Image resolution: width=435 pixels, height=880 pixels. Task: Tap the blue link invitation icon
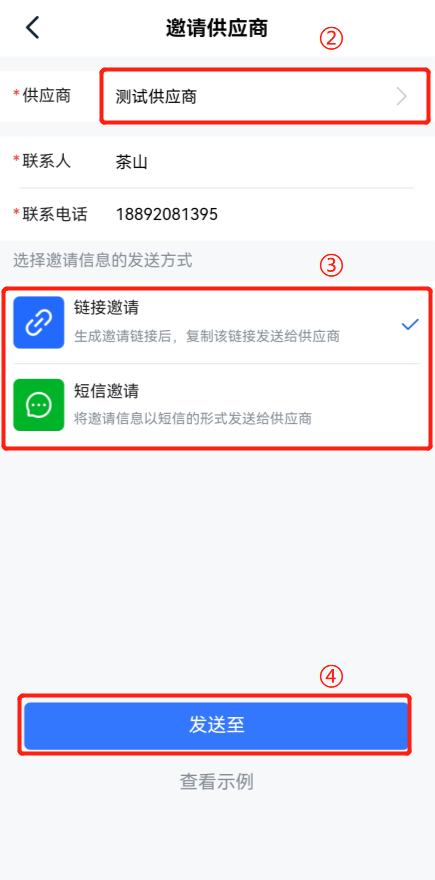tap(39, 323)
